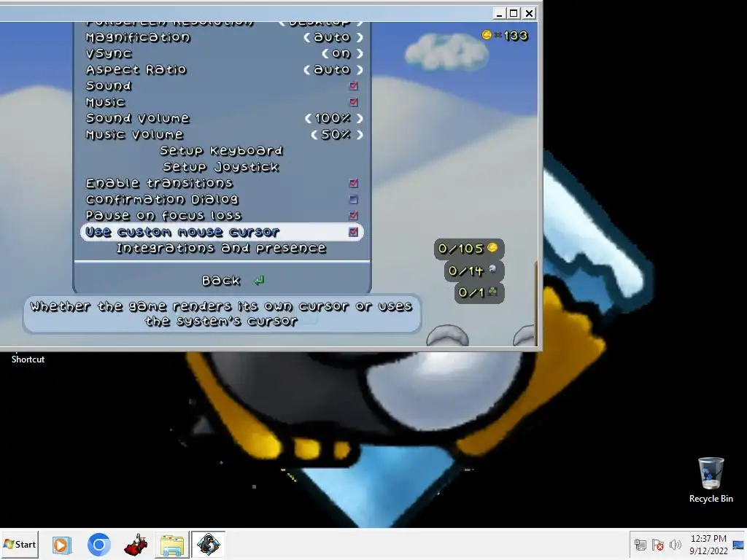The image size is (747, 560).
Task: Open Setup Joystick menu
Action: (x=221, y=167)
